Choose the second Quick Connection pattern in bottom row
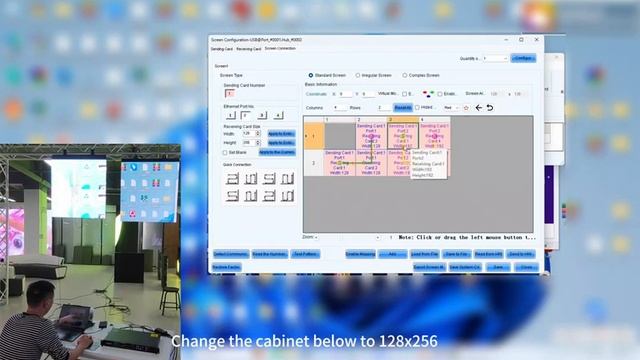This screenshot has width=640, height=360. coord(250,196)
